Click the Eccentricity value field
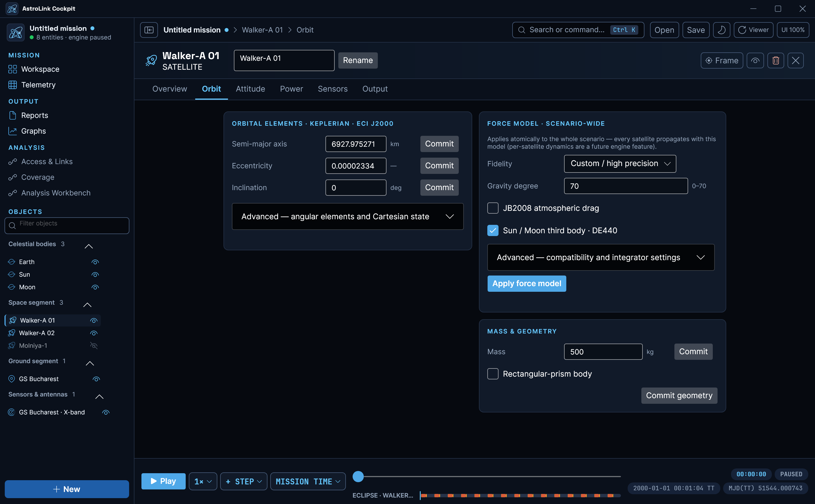The image size is (815, 504). click(x=356, y=166)
